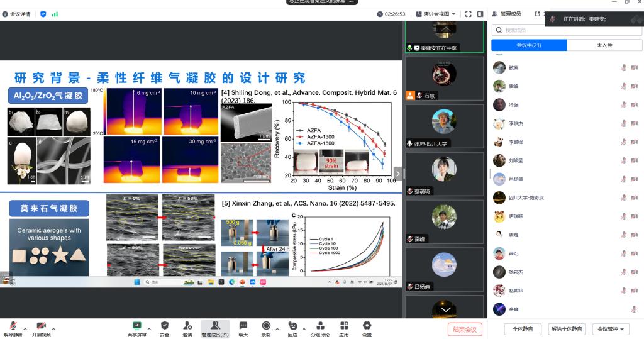Open meeting 设置 settings

coord(367,326)
